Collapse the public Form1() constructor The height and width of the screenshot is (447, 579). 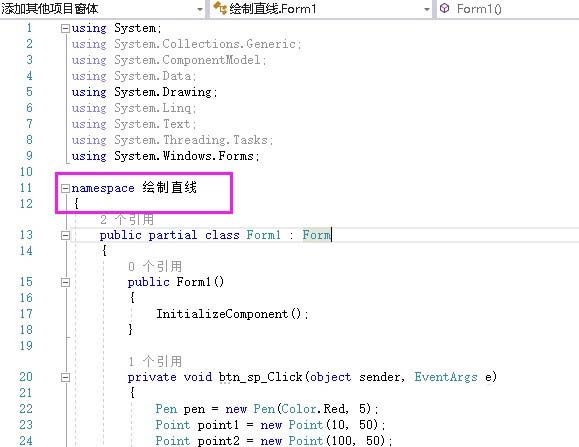[x=65, y=282]
